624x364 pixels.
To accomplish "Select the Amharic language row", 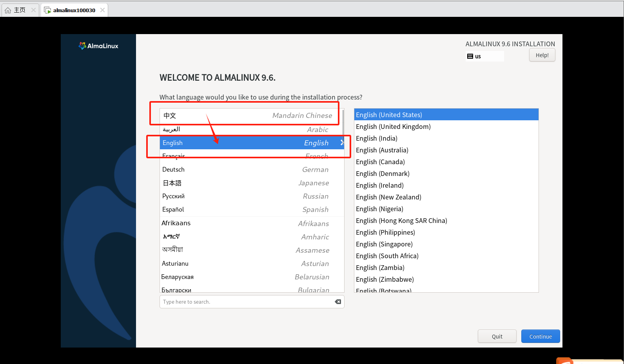I will (x=251, y=237).
